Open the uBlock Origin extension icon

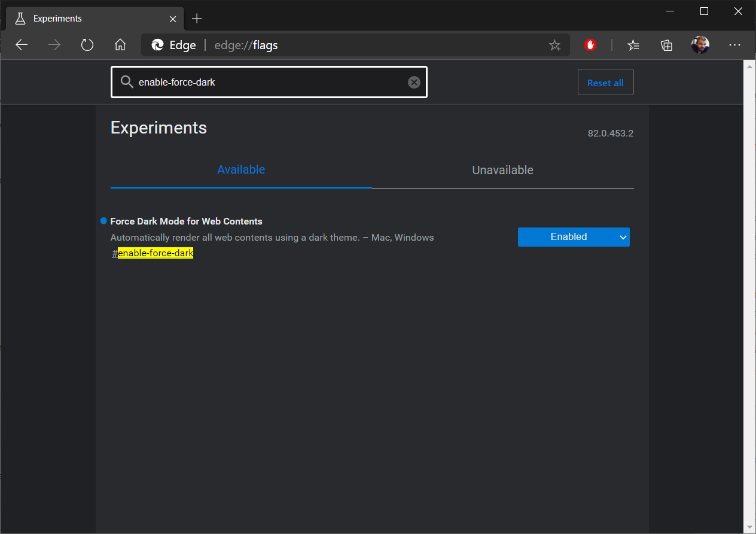pos(590,45)
